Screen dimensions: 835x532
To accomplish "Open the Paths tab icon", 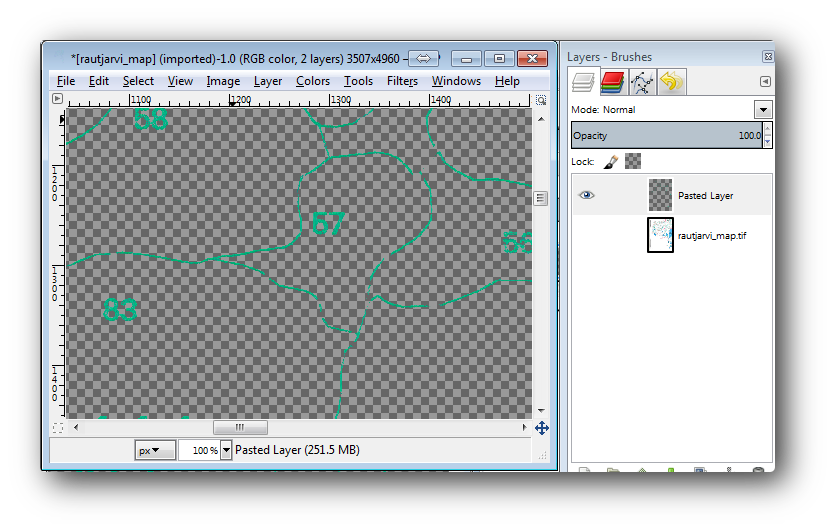I will tap(642, 82).
